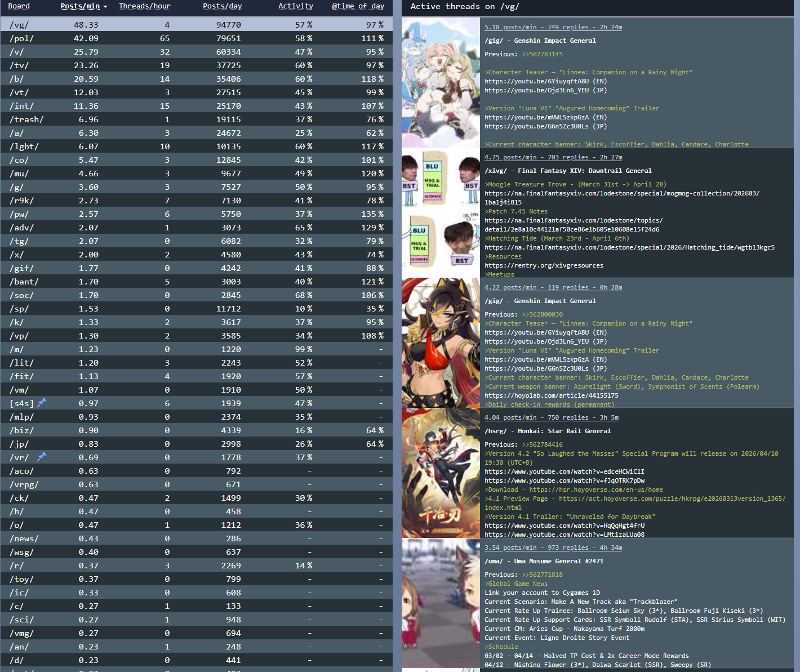Open the Honkai Star Rail thread thumbnail
This screenshot has width=800, height=672.
coord(441,473)
